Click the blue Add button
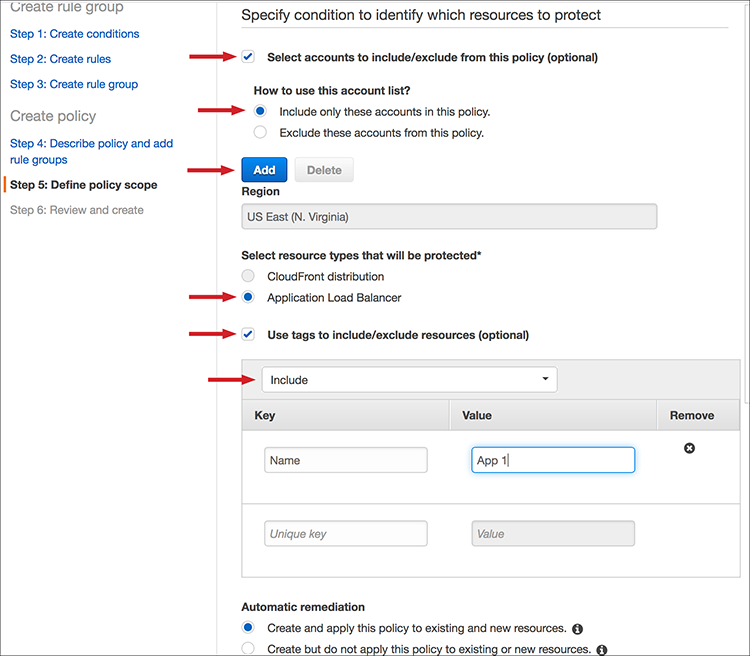Viewport: 750px width, 656px height. [264, 170]
